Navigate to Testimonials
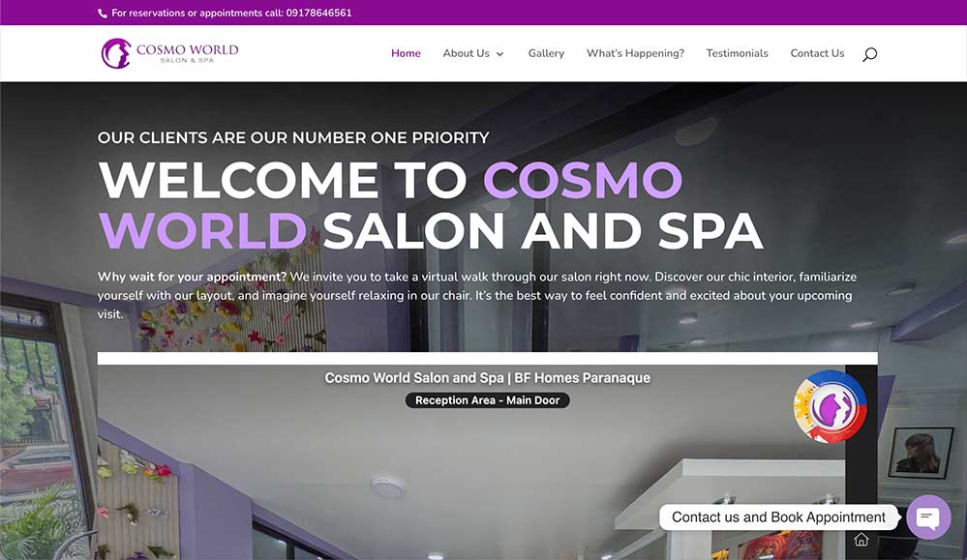This screenshot has width=967, height=560. (x=737, y=53)
